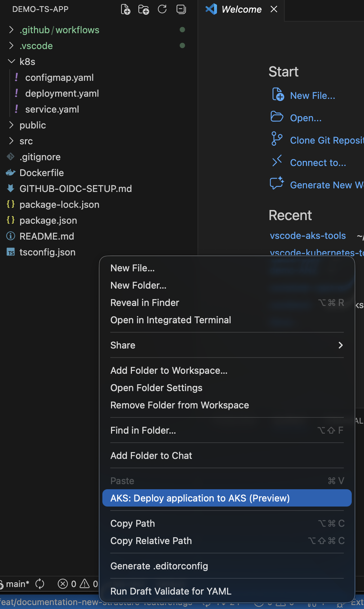Open configmap.yaml in the k8s folder
The width and height of the screenshot is (364, 609).
59,77
